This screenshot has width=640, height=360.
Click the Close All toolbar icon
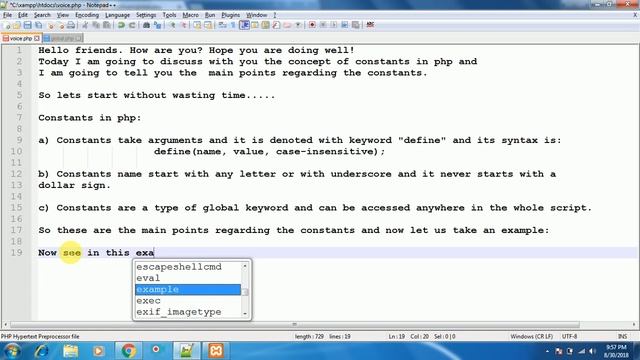pyautogui.click(x=61, y=25)
